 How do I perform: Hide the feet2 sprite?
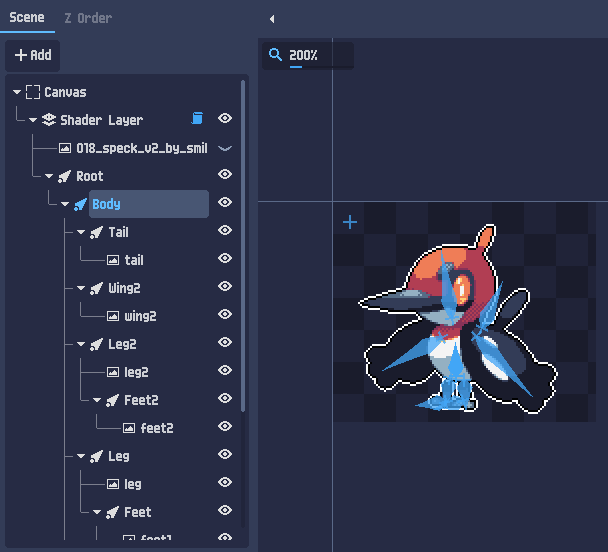click(225, 426)
